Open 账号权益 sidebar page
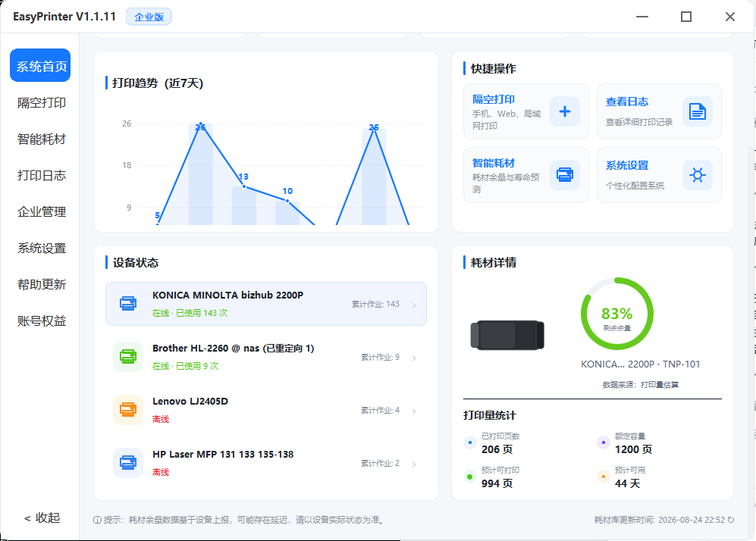Screen dimensions: 756x541 tap(42, 321)
